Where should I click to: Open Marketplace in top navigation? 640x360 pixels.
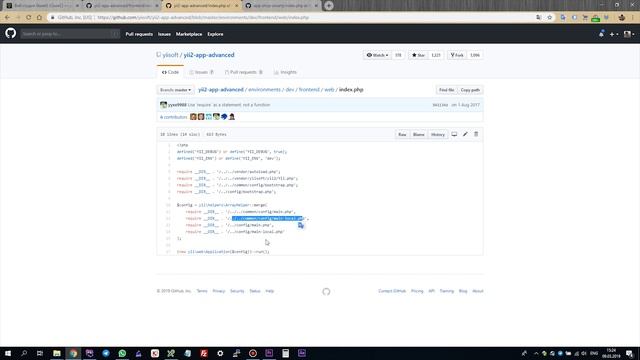tap(189, 34)
